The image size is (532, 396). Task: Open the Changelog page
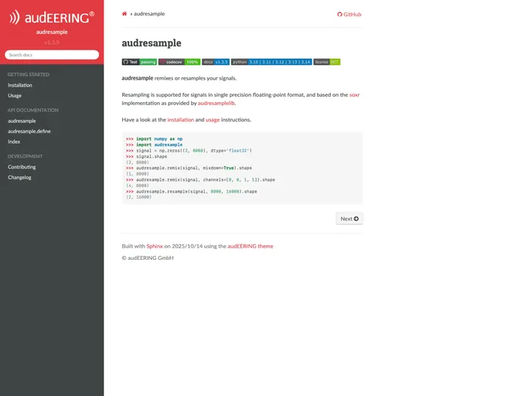click(19, 177)
